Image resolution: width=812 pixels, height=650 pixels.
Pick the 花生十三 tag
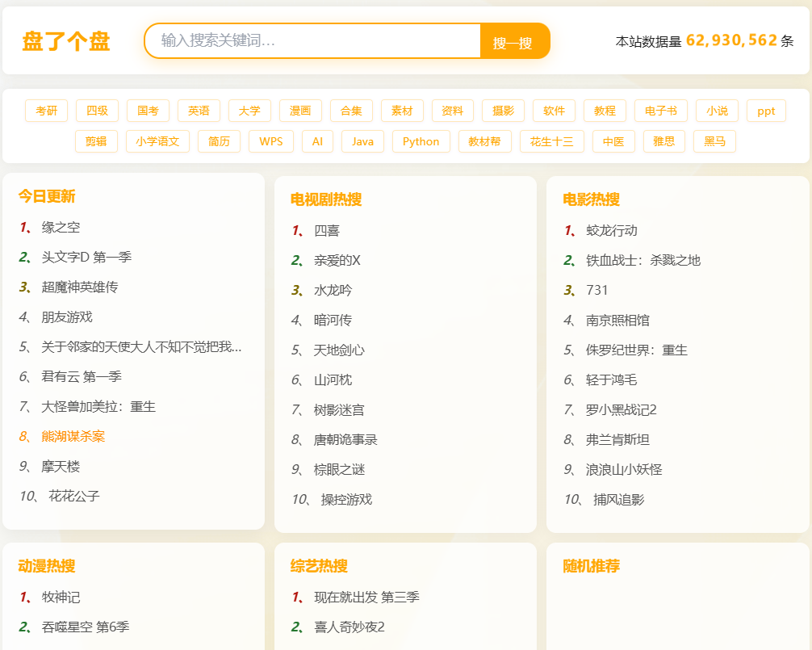pyautogui.click(x=551, y=141)
